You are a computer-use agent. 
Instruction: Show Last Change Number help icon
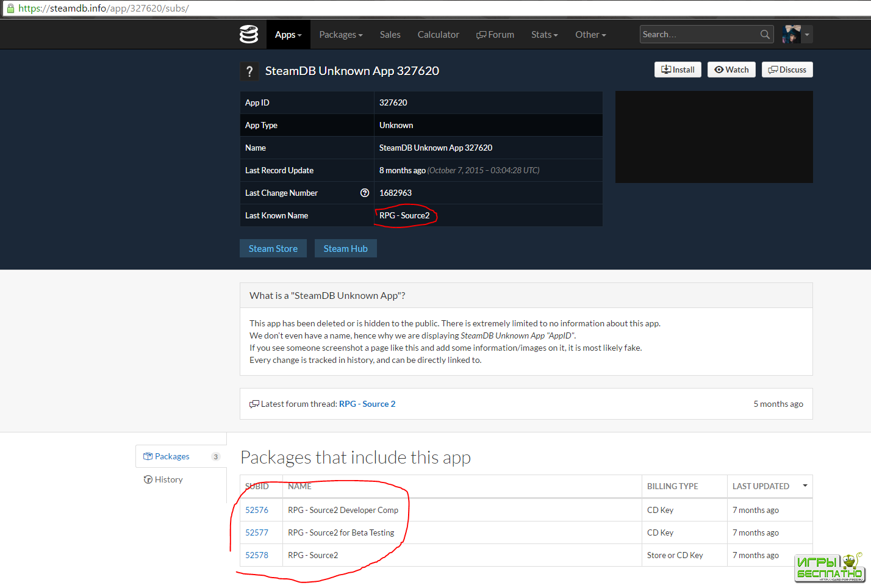coord(365,193)
